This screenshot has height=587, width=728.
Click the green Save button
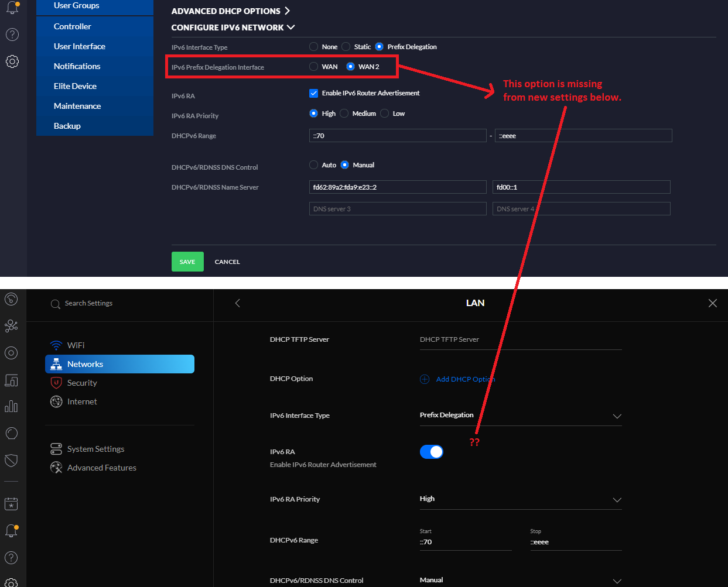187,262
